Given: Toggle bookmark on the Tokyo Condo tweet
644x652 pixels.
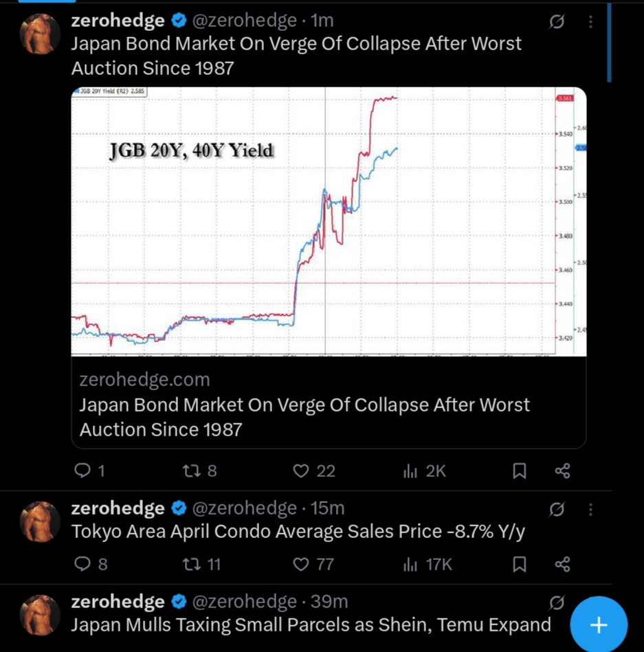Looking at the screenshot, I should click(x=520, y=564).
